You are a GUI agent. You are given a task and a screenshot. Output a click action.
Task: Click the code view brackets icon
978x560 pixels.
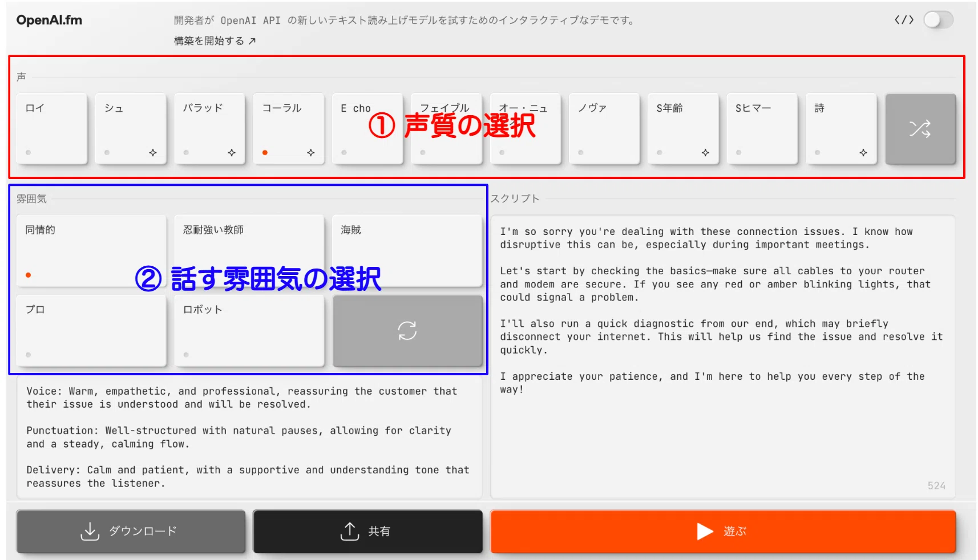904,20
